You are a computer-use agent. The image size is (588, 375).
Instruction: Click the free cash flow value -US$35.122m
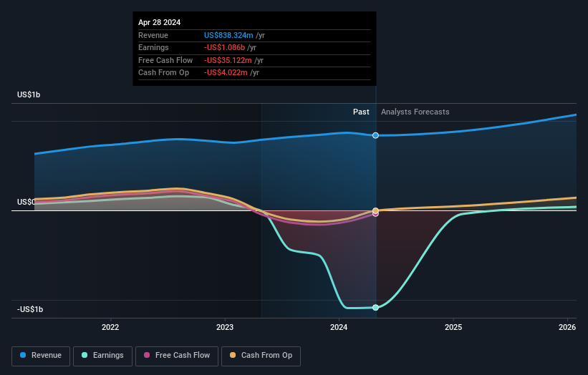click(228, 60)
